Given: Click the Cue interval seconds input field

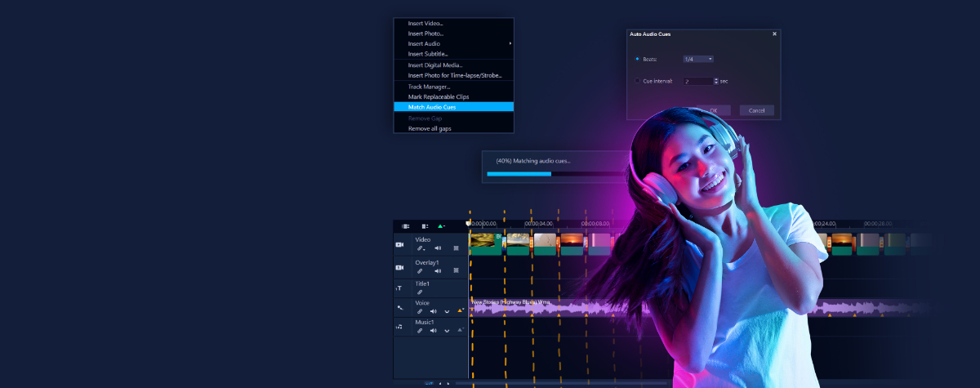Looking at the screenshot, I should [x=697, y=81].
